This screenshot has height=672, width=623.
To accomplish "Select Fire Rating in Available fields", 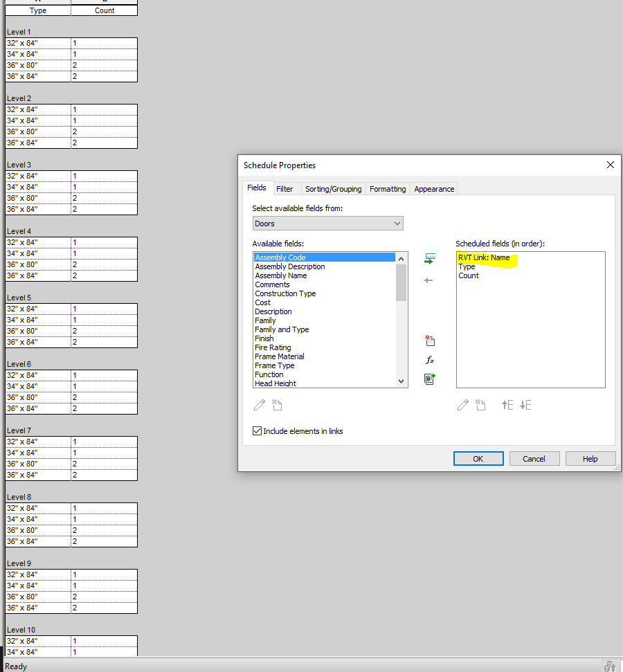I will (325, 347).
